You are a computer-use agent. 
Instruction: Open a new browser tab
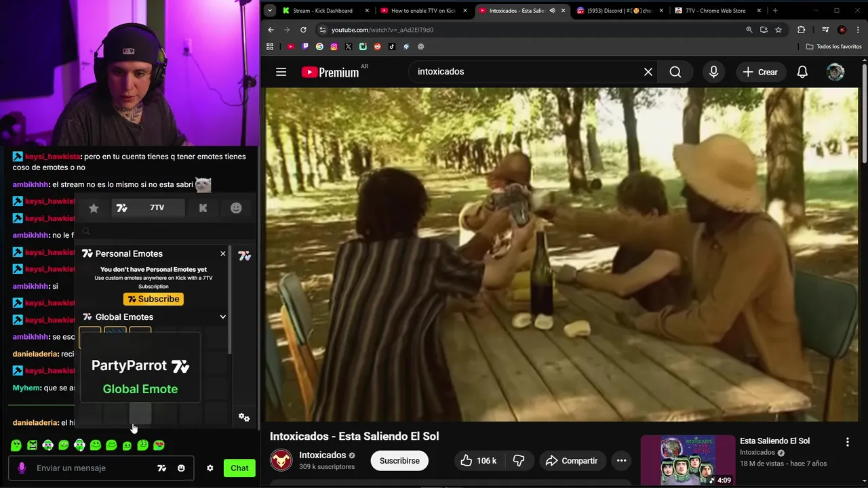pyautogui.click(x=775, y=10)
